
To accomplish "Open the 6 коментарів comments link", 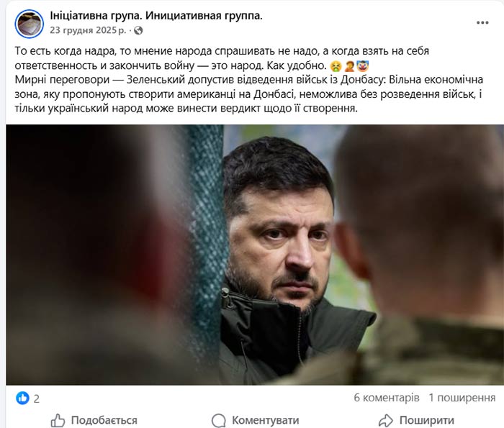I will pos(387,398).
